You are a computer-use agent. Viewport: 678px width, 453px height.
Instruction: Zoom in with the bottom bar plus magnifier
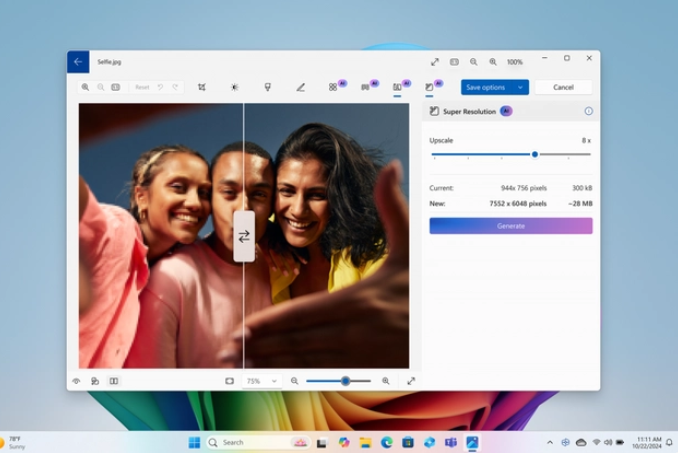(386, 381)
